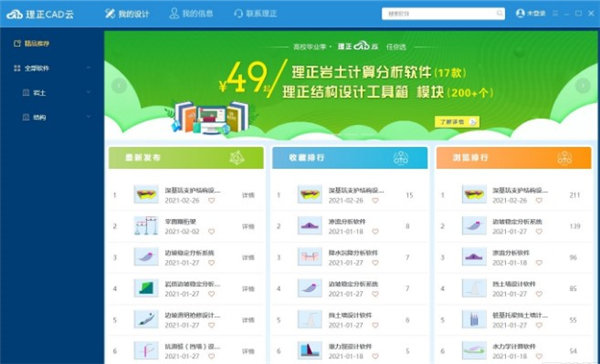The image size is (600, 364).
Task: Click the yellow 了解详情 button on the banner
Action: (457, 122)
